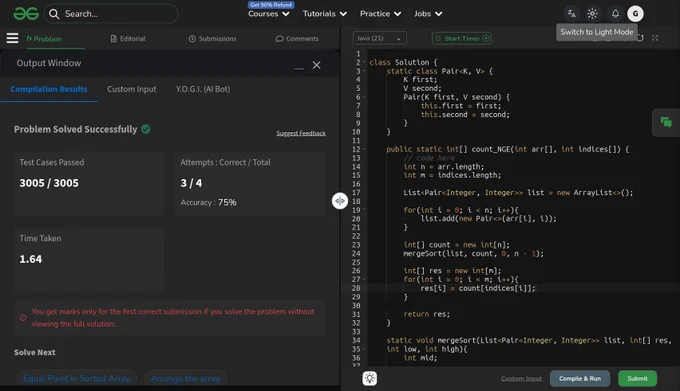Click the 'return res;' code line

[x=427, y=314]
